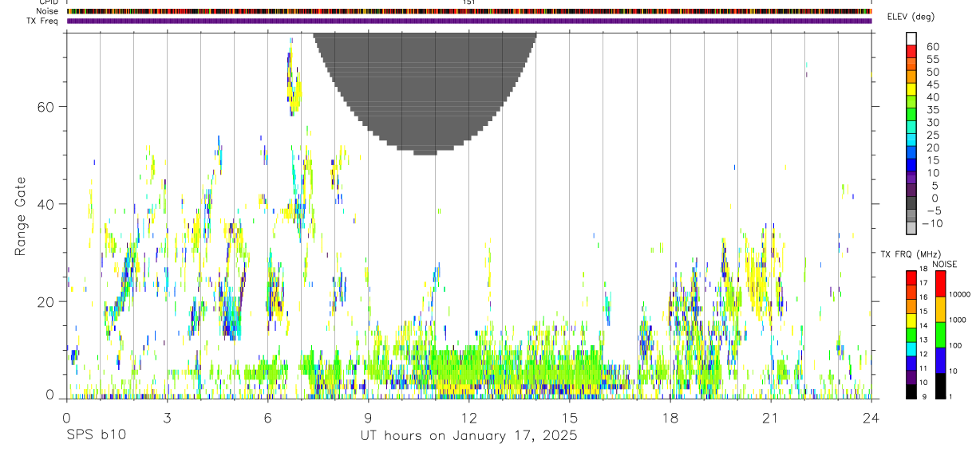Image resolution: width=980 pixels, height=452 pixels.
Task: Click the x-axis tick label '3'
Action: pyautogui.click(x=167, y=417)
